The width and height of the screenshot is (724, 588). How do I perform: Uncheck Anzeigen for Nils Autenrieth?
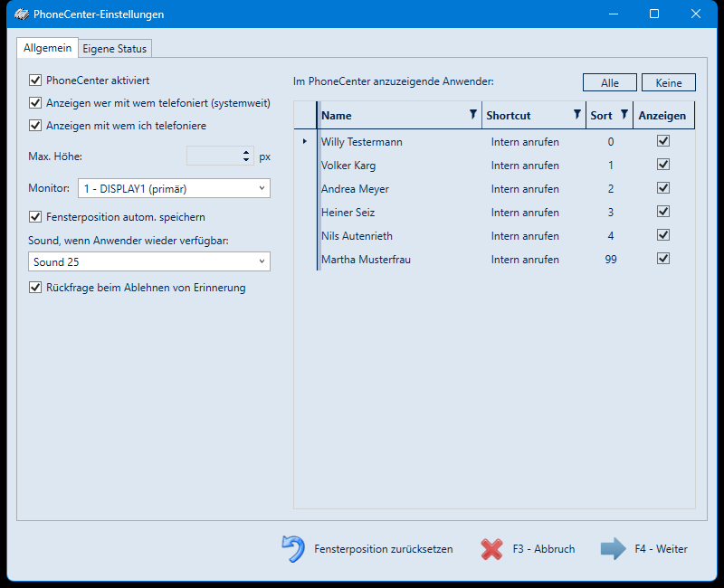(663, 235)
